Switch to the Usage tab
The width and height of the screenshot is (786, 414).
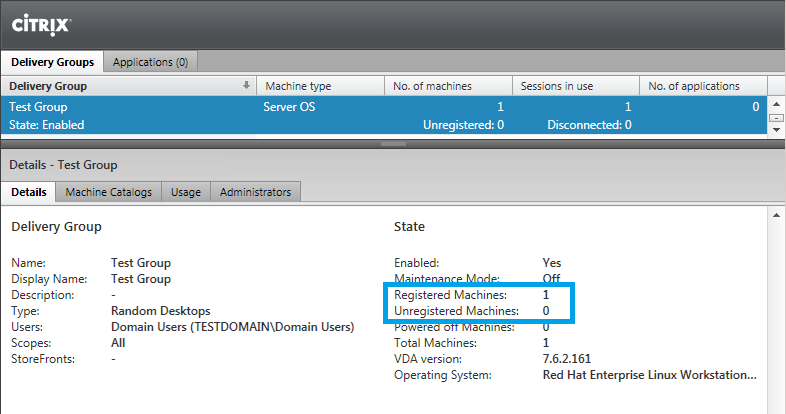point(186,192)
